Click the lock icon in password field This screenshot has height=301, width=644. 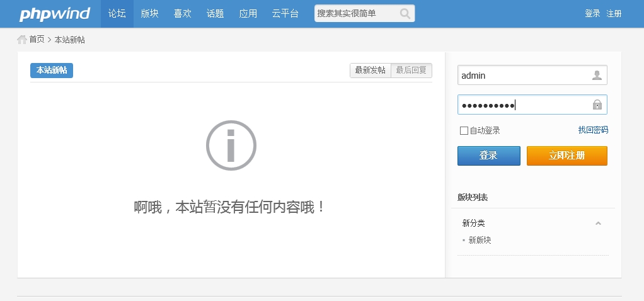[597, 105]
